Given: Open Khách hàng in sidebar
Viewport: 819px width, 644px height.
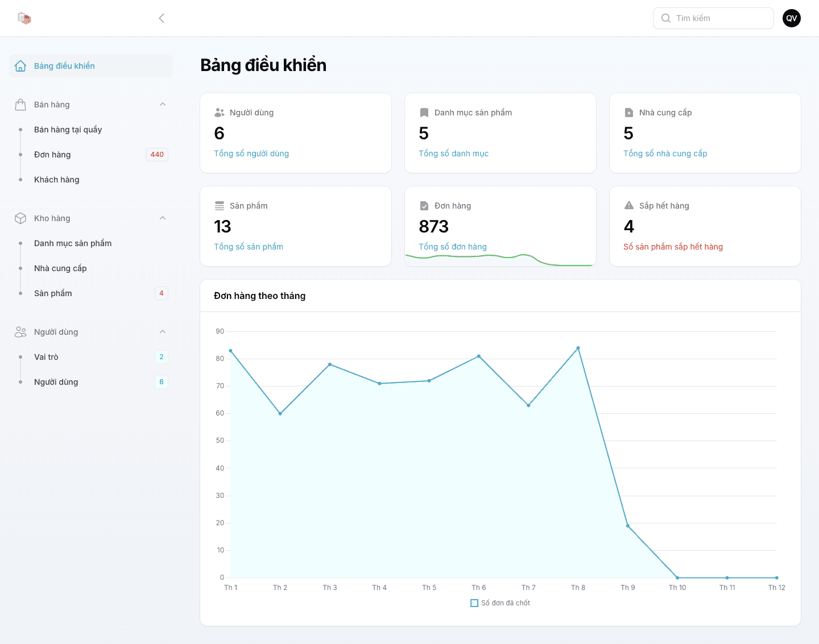Looking at the screenshot, I should click(x=91, y=180).
